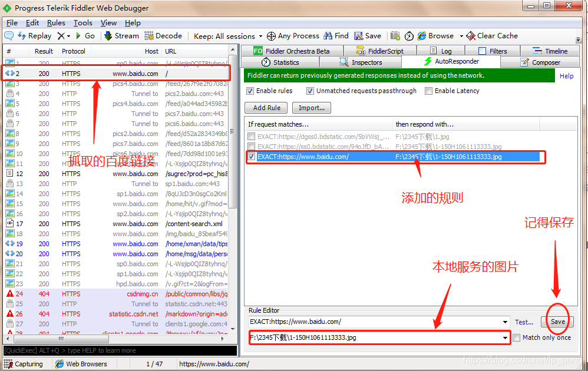Screen dimensions: 588x371
Task: Save the rule in Rule Editor
Action: 557,322
